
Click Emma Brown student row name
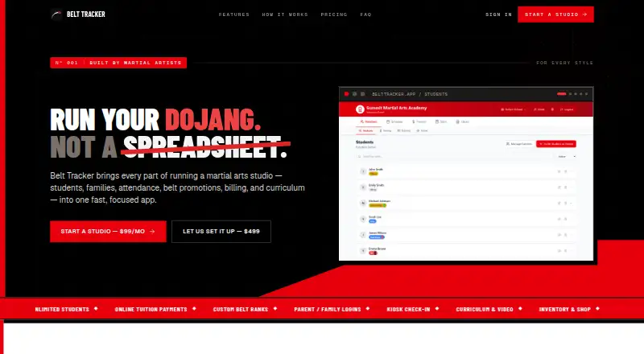377,249
